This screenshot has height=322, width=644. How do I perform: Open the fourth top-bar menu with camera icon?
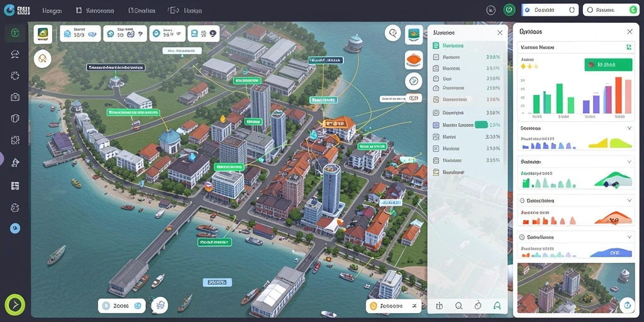coord(186,11)
